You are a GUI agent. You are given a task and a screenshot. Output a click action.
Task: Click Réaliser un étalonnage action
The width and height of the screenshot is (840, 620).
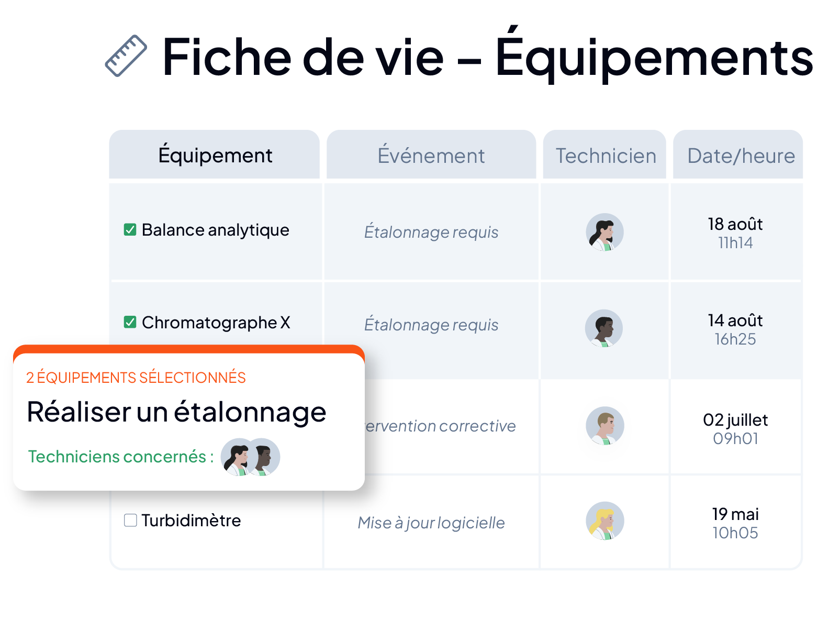click(176, 412)
